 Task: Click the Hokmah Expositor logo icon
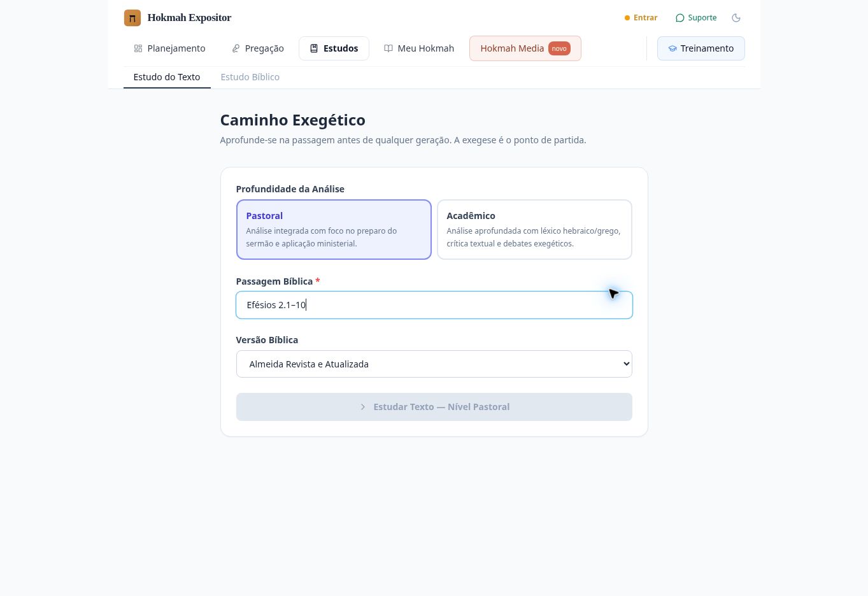(132, 18)
